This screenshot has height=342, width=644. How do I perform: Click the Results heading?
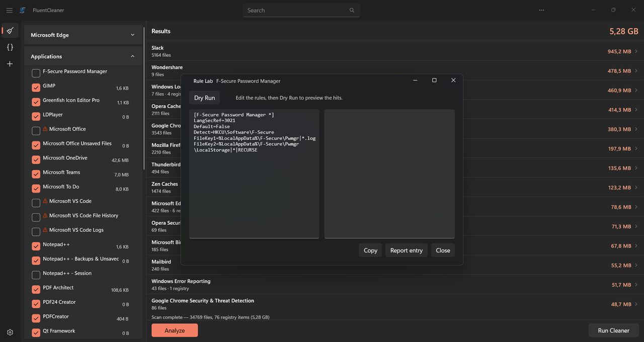coord(161,31)
